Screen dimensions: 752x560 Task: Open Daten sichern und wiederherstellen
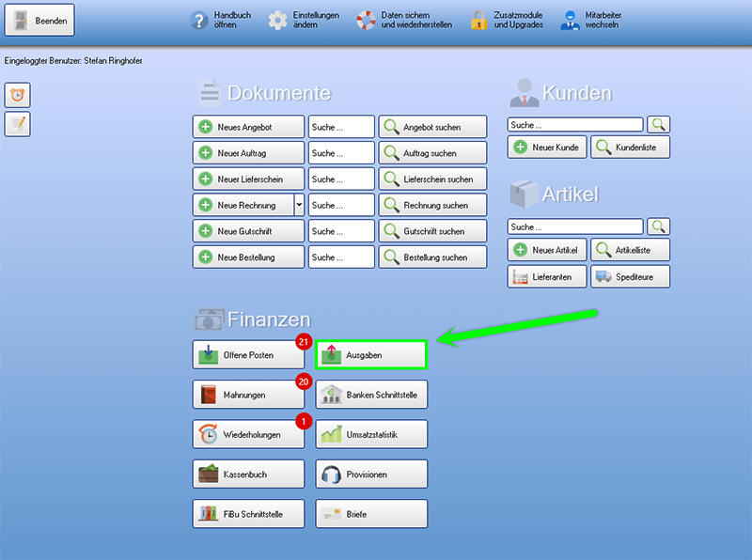404,20
